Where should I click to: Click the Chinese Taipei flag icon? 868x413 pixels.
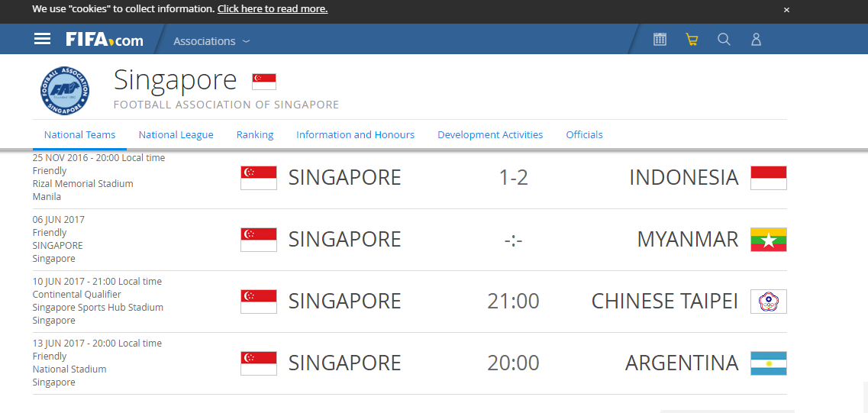[768, 302]
